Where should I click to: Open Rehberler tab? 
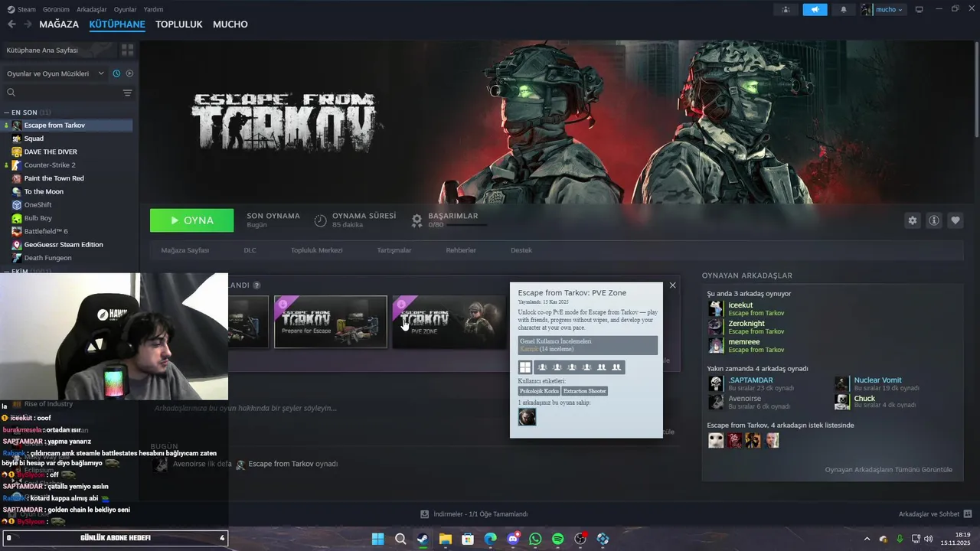tap(461, 250)
